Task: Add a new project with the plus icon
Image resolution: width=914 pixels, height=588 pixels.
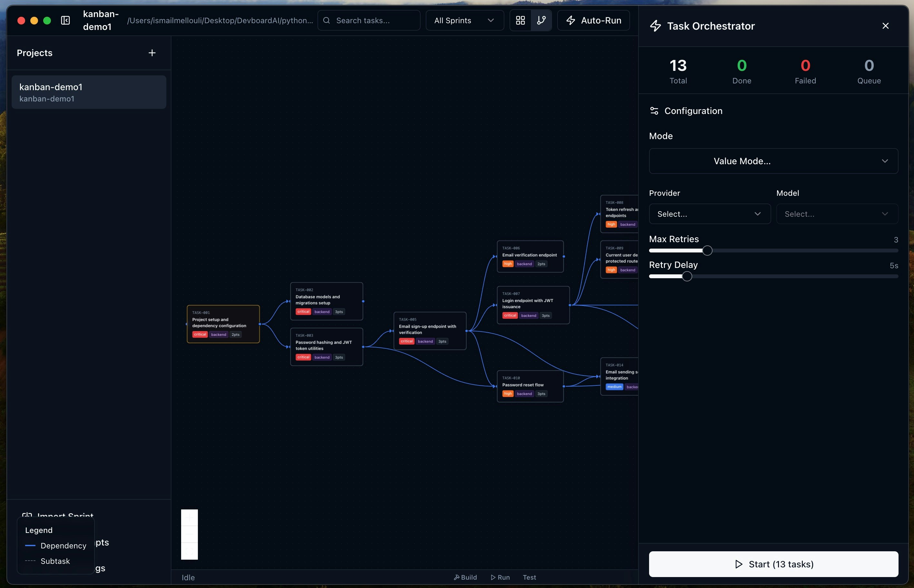Action: coord(152,53)
